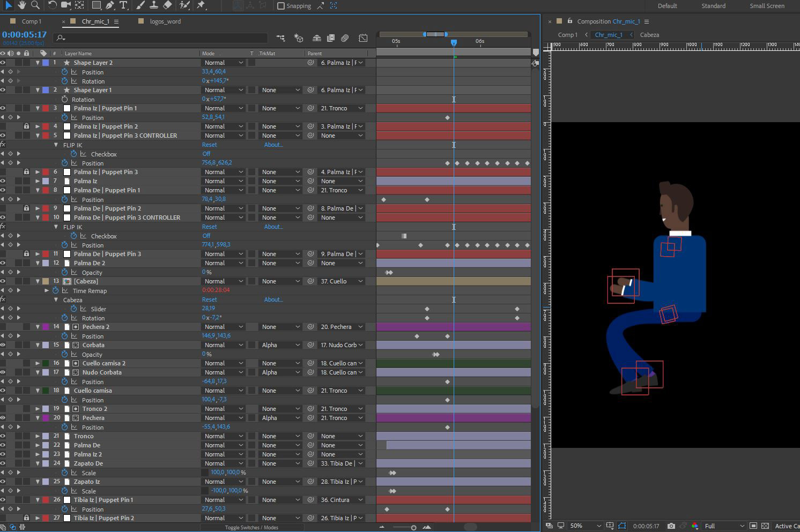
Task: Switch to the Small Screen workspace
Action: click(x=767, y=6)
